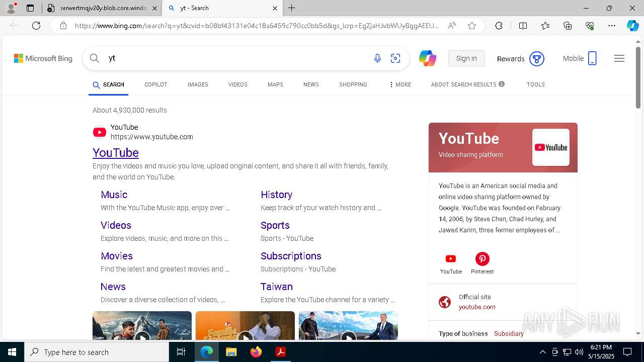This screenshot has width=644, height=362.
Task: Switch to NEWS tab
Action: pos(311,84)
